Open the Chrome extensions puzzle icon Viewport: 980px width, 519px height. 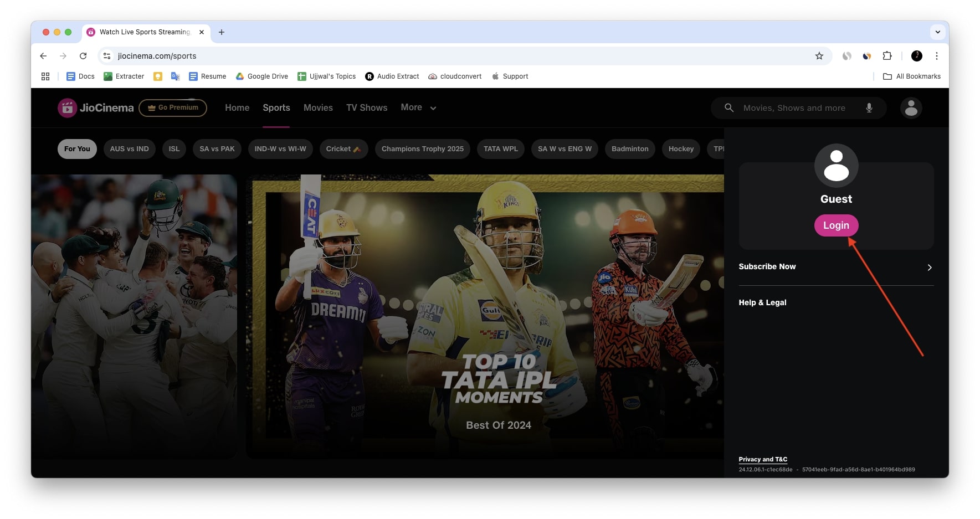(887, 56)
